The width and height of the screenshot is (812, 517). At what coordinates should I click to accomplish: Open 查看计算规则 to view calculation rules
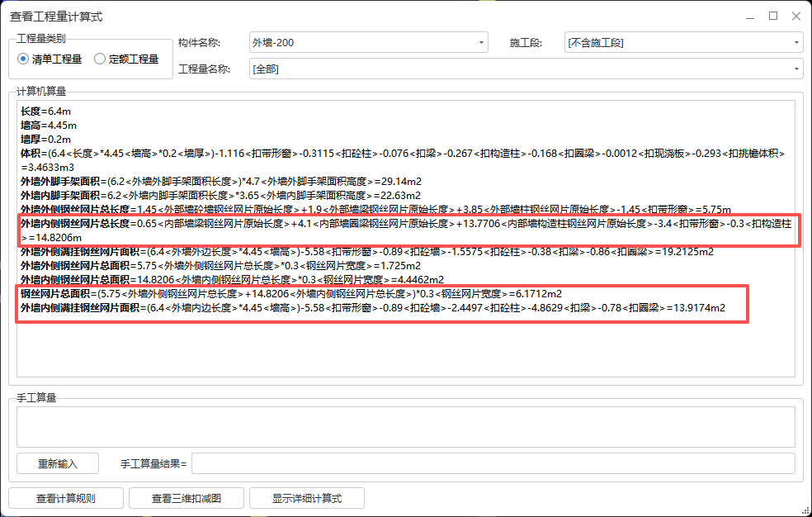[66, 498]
